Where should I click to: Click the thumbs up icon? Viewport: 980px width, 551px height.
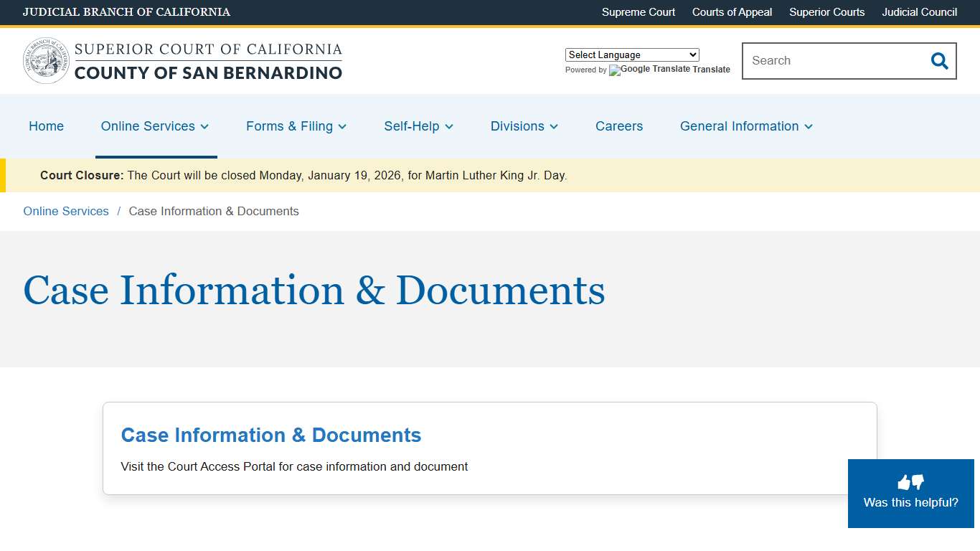pyautogui.click(x=904, y=481)
